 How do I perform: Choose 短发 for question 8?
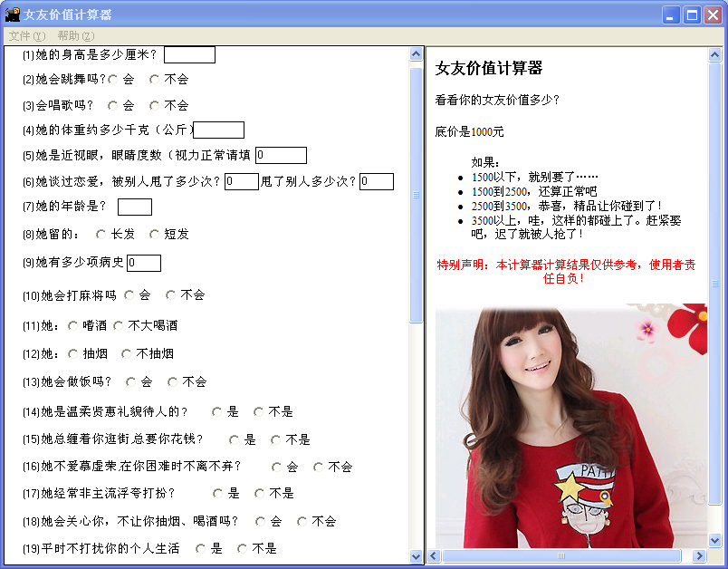[154, 235]
